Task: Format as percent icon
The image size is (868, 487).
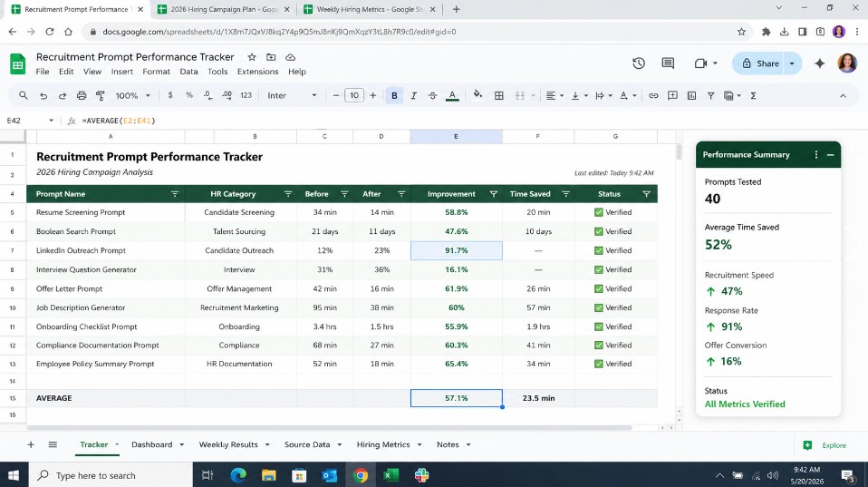Action: (x=189, y=95)
